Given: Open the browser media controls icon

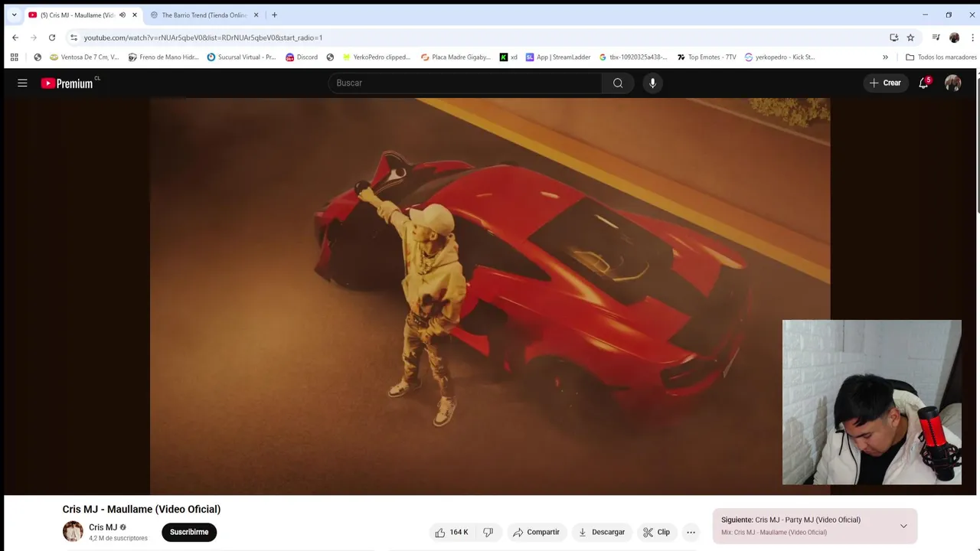Looking at the screenshot, I should (x=936, y=37).
